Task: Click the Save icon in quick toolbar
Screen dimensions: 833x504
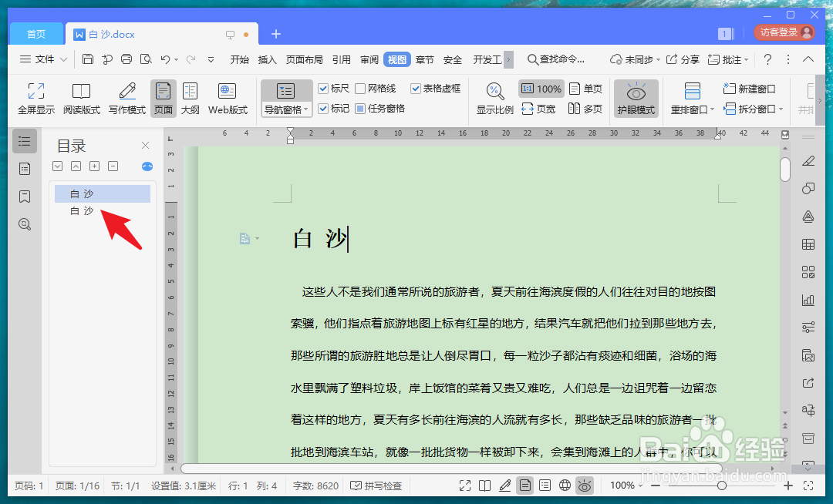Action: pos(88,59)
